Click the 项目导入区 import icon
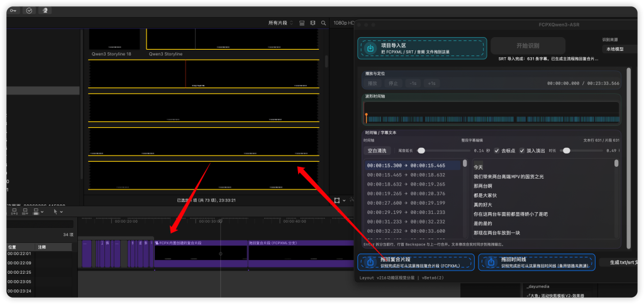 click(370, 48)
